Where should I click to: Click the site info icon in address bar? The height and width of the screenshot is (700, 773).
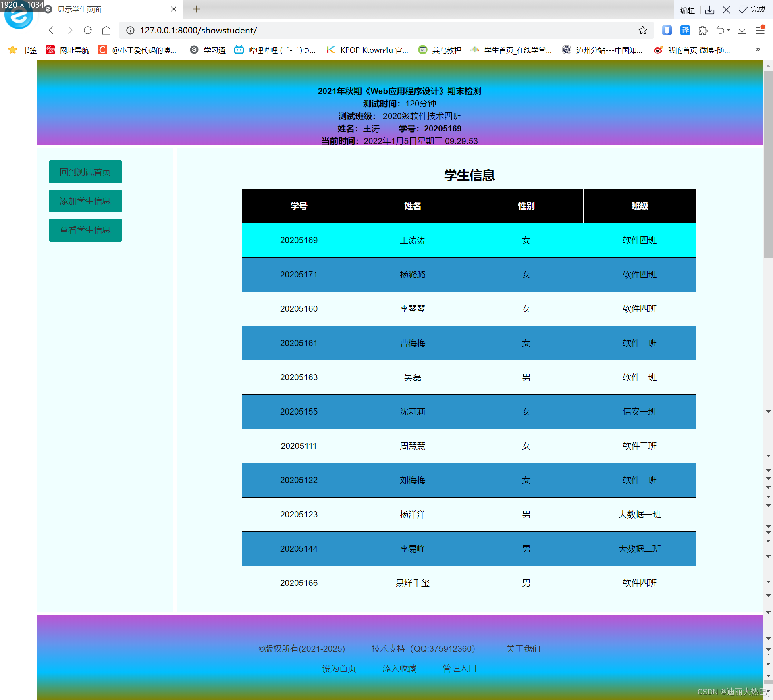click(130, 30)
